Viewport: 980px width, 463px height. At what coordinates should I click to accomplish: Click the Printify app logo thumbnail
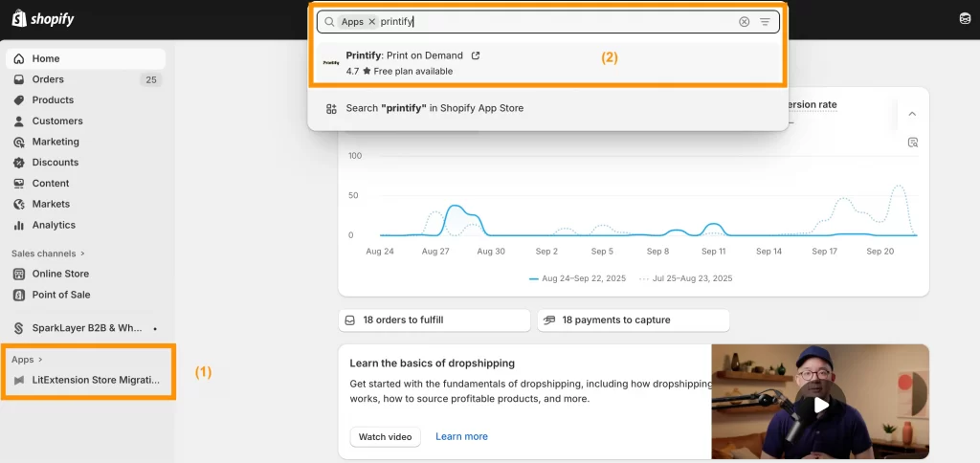330,63
